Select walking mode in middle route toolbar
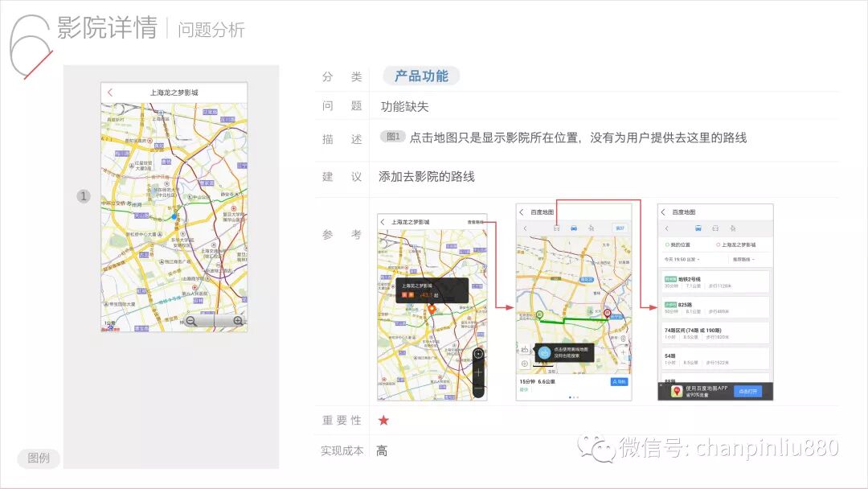868x489 pixels. coord(592,228)
